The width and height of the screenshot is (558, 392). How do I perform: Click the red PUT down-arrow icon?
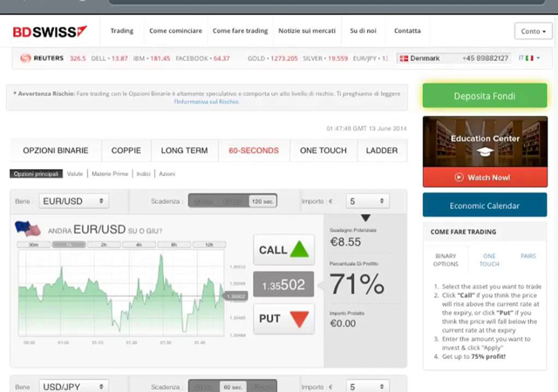pos(299,319)
